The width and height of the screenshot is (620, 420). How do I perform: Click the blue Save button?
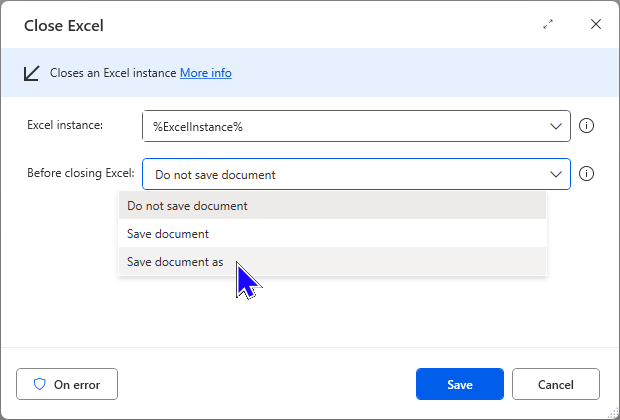click(460, 384)
